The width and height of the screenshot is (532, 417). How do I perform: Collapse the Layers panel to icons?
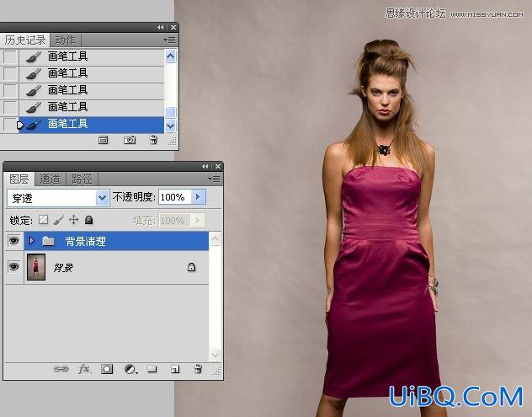[205, 167]
